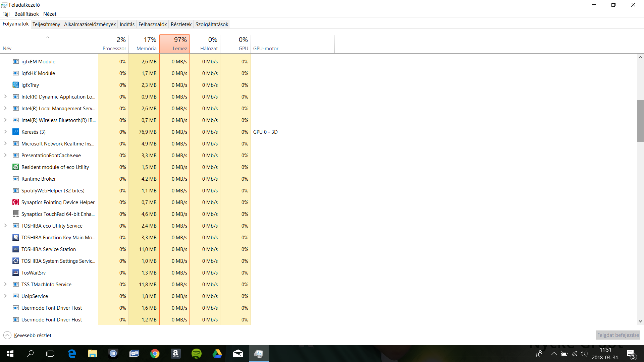Open Amazon app from taskbar
This screenshot has width=644, height=362.
pyautogui.click(x=176, y=354)
